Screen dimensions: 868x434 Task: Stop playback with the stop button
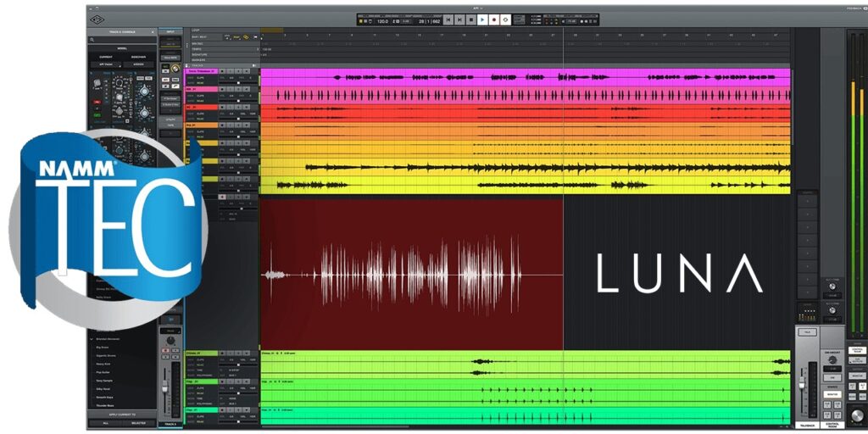point(471,20)
